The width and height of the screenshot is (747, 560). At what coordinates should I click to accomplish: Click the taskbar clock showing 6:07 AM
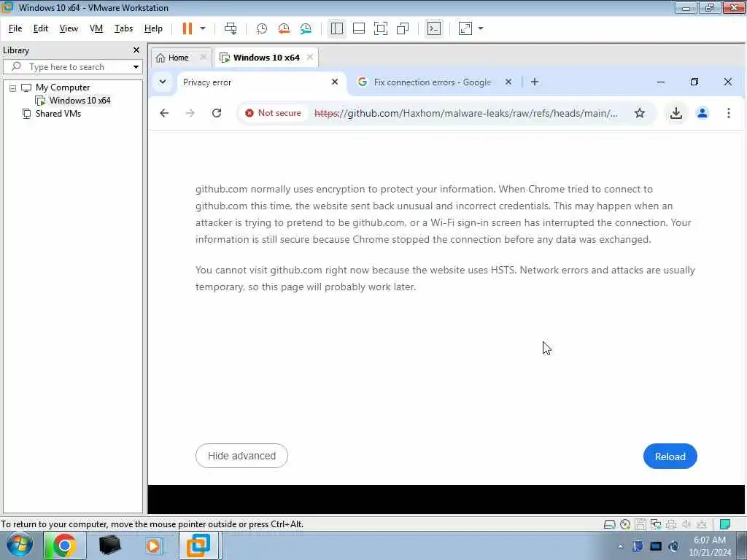[x=710, y=546]
